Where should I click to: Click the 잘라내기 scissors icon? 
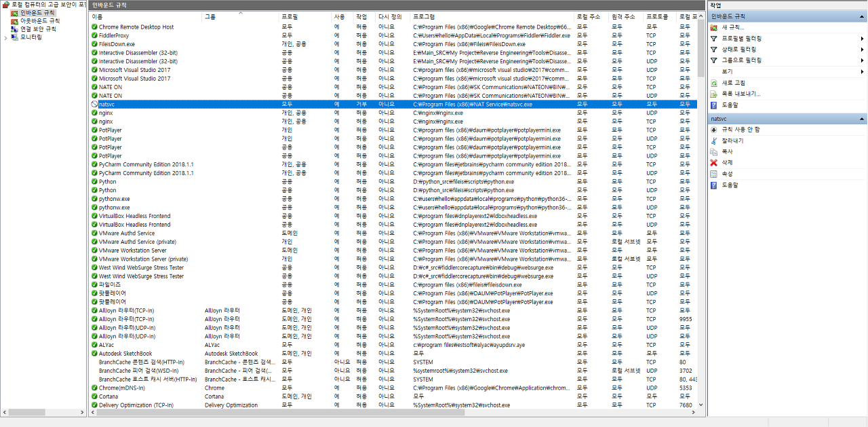(x=713, y=141)
